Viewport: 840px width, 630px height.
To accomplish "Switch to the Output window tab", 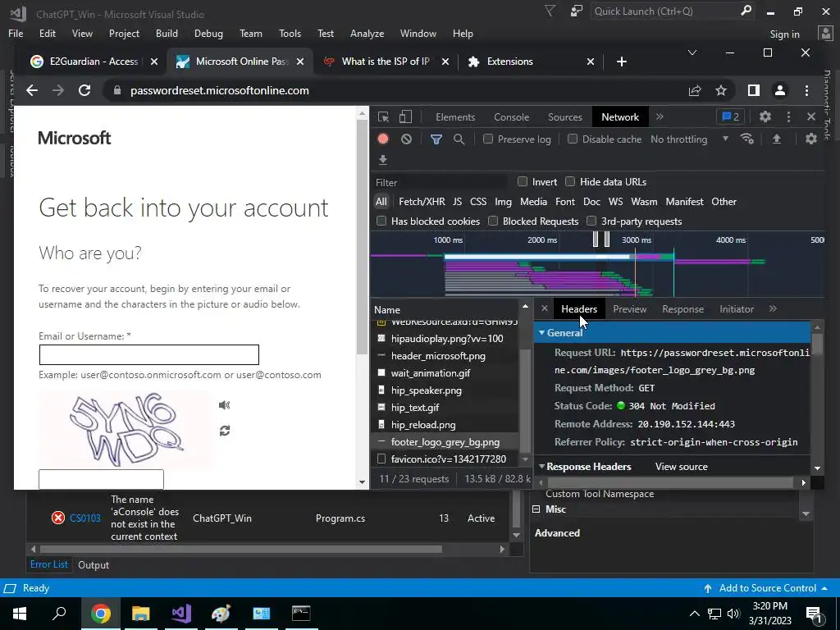I will (94, 565).
